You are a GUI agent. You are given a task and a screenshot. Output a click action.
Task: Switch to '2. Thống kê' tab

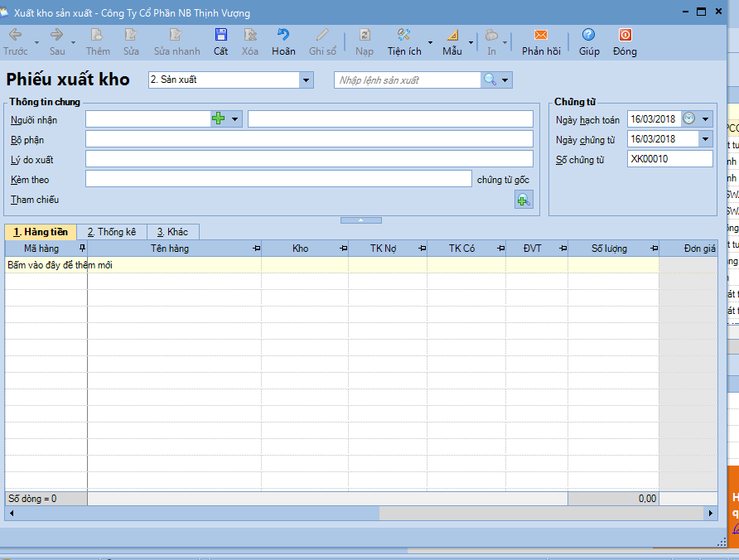112,232
